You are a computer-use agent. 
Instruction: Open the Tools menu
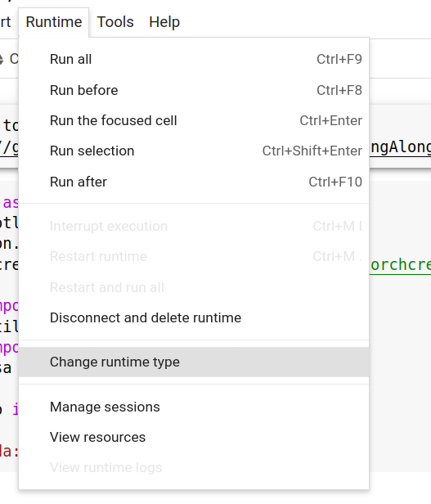click(x=115, y=22)
